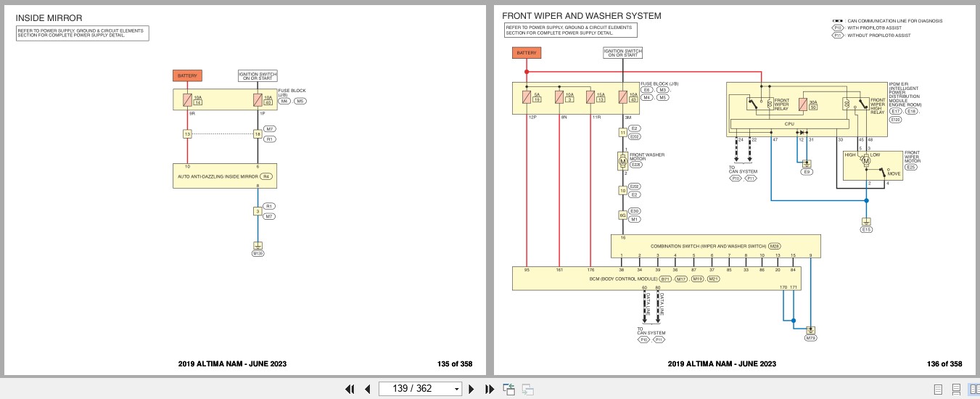This screenshot has width=980, height=399.
Task: Click the FUSE BLOCK (J/B) label on the Inside Mirror page
Action: tap(292, 93)
